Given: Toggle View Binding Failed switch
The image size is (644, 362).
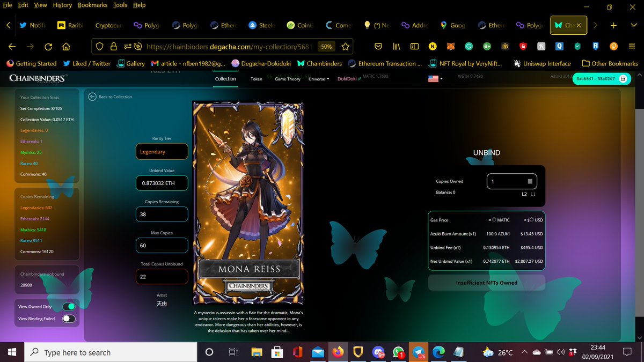Looking at the screenshot, I should tap(69, 319).
